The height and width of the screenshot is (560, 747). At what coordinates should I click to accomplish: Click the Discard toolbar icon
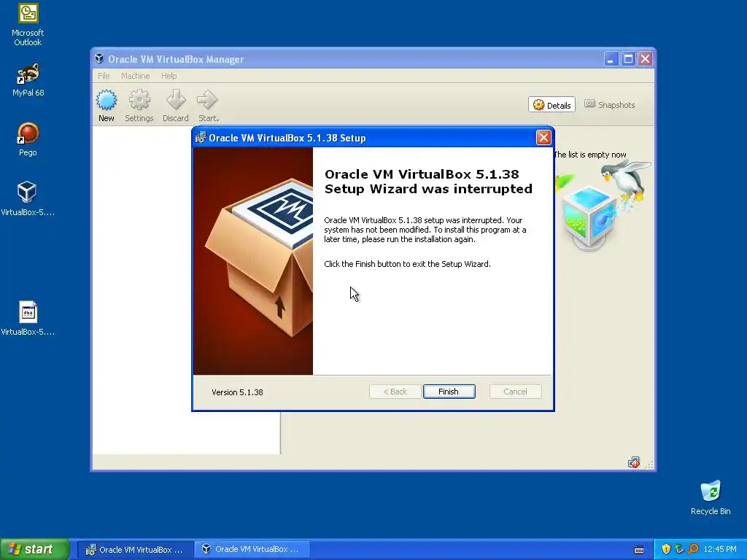(176, 105)
